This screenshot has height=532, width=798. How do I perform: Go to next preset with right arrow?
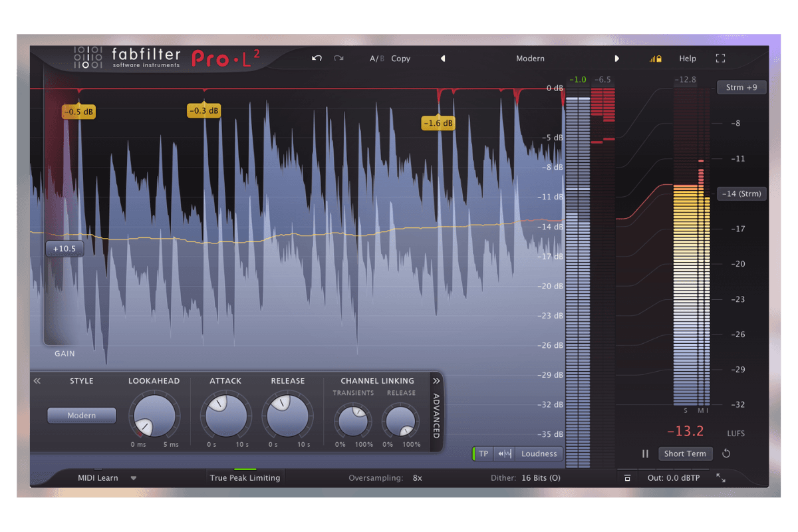click(x=617, y=59)
